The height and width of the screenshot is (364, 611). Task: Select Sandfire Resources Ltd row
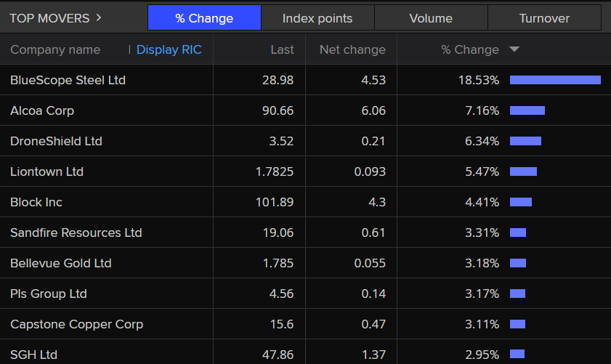76,232
